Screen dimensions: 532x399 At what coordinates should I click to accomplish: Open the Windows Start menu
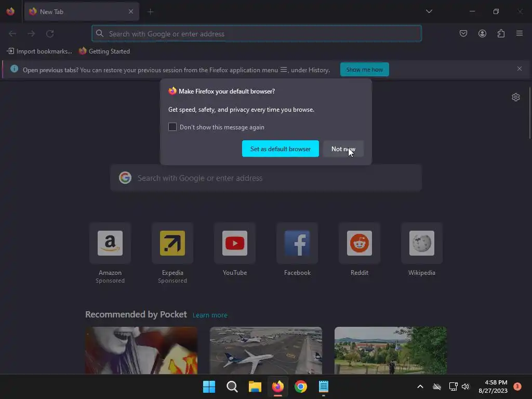(x=209, y=387)
